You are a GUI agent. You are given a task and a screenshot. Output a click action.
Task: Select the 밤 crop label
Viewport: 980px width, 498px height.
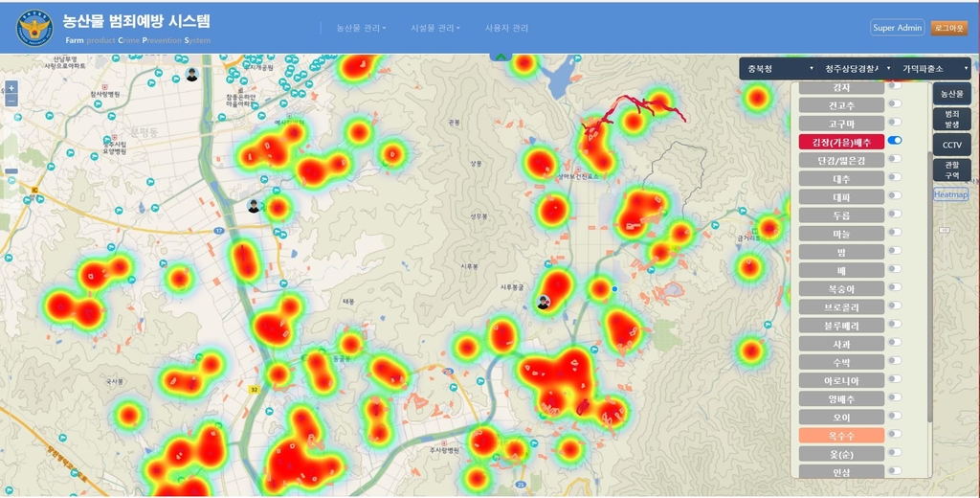841,252
